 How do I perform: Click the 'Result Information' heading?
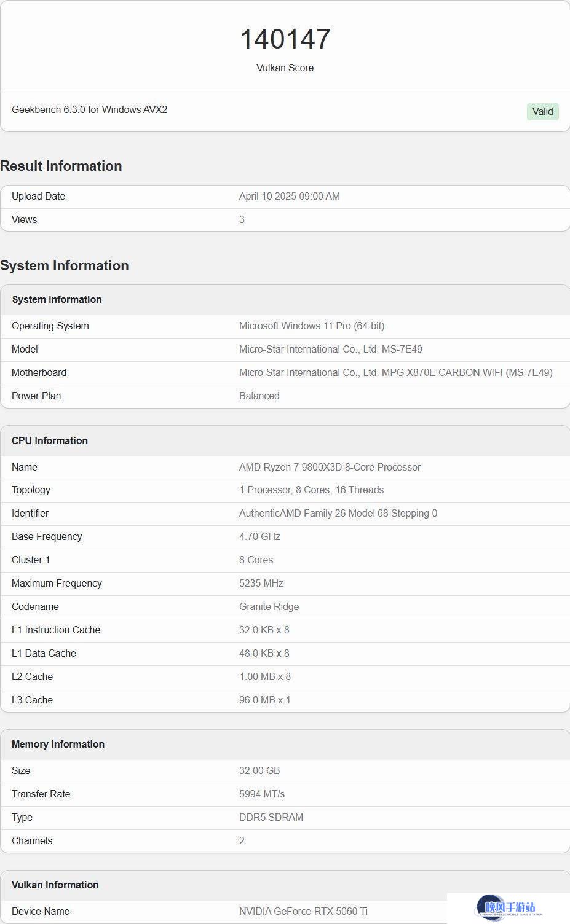click(x=61, y=166)
